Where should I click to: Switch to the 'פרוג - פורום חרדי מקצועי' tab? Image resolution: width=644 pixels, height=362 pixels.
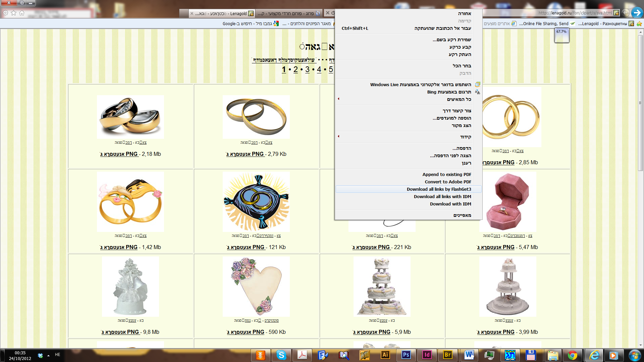(x=288, y=13)
